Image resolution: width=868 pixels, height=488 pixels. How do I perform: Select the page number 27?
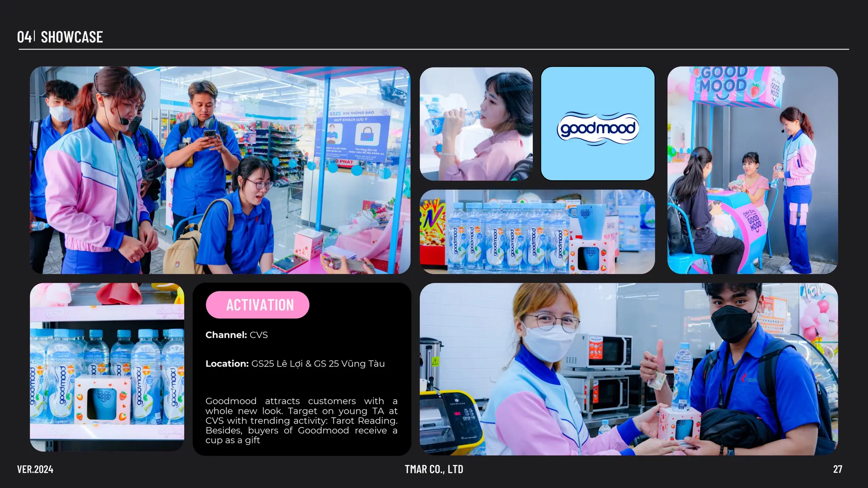[837, 469]
